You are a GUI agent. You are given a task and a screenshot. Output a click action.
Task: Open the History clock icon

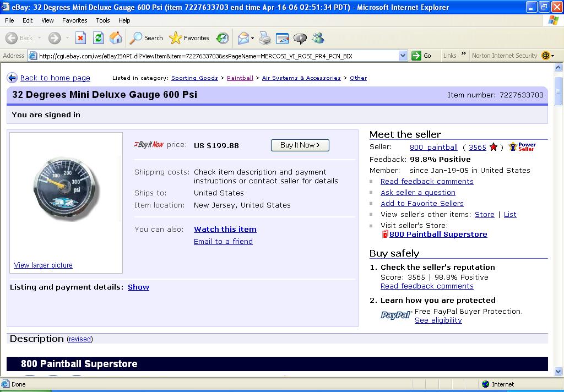tap(223, 38)
